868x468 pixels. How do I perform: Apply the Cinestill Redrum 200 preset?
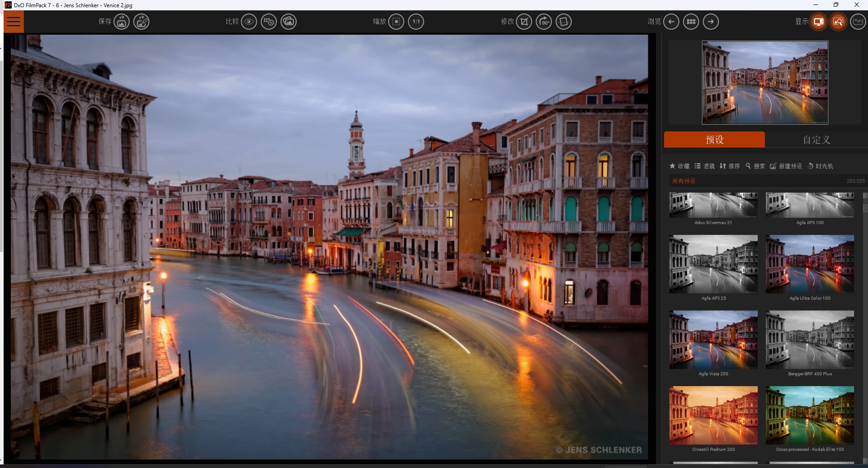click(x=713, y=415)
